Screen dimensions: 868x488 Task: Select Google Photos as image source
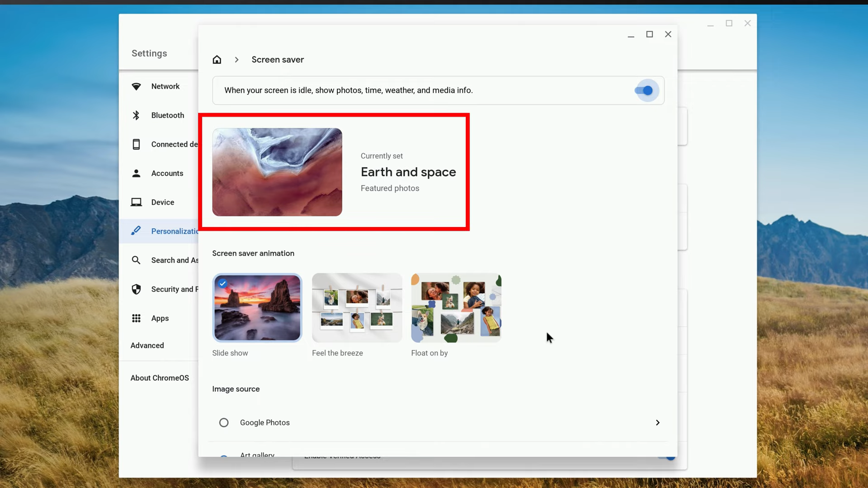coord(224,422)
